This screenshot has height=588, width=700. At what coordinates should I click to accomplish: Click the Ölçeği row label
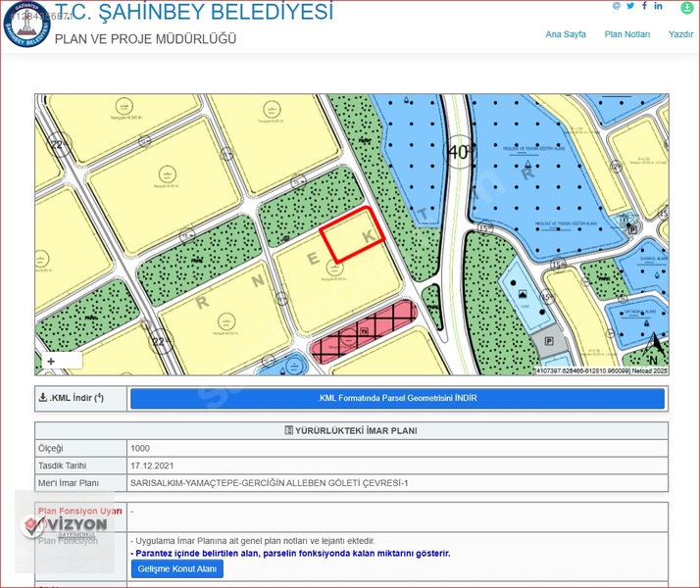tap(50, 449)
